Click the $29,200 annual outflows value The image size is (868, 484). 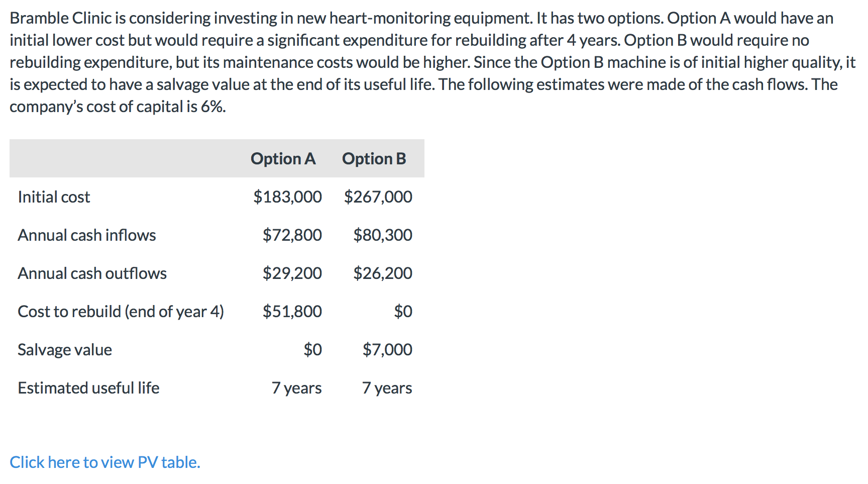click(x=292, y=273)
